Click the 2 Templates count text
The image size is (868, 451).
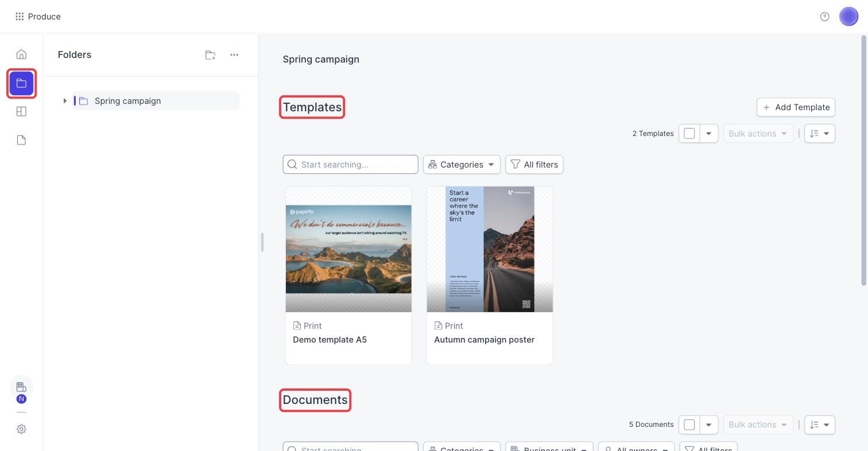(x=653, y=134)
